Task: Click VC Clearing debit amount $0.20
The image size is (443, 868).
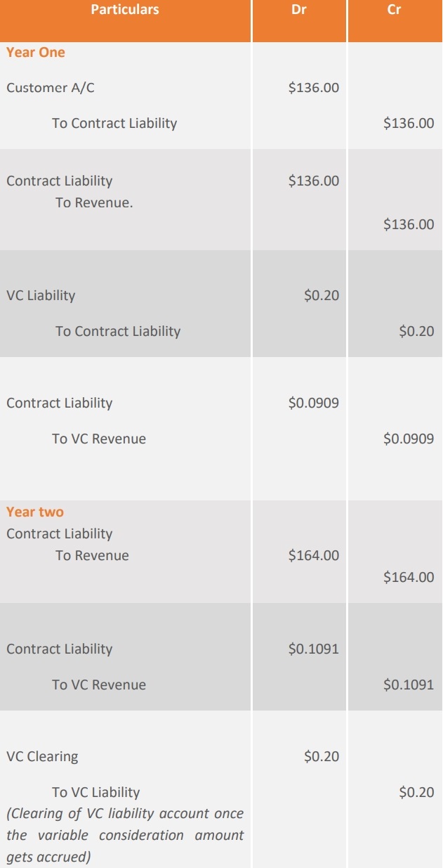Action: [321, 757]
